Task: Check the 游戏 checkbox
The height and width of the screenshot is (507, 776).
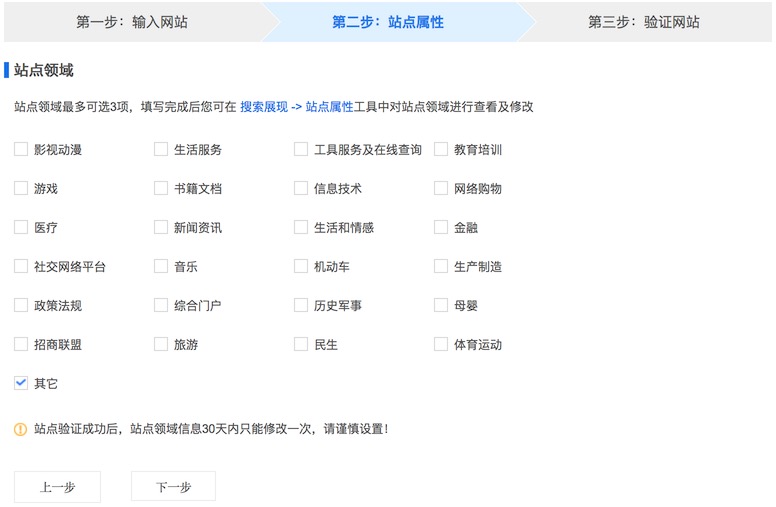Action: click(21, 188)
